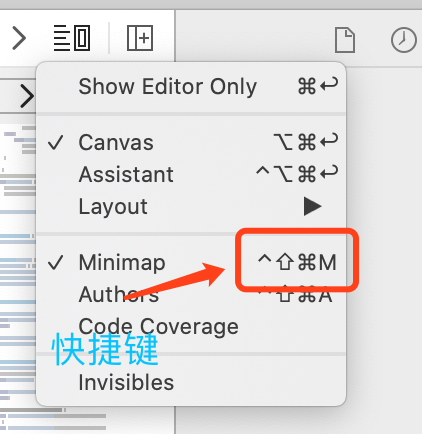
Task: Show the File inspector icon
Action: click(345, 40)
